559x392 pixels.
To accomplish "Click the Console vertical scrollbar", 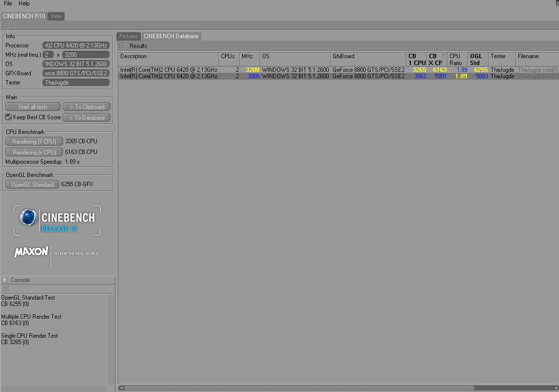I will coord(111,339).
